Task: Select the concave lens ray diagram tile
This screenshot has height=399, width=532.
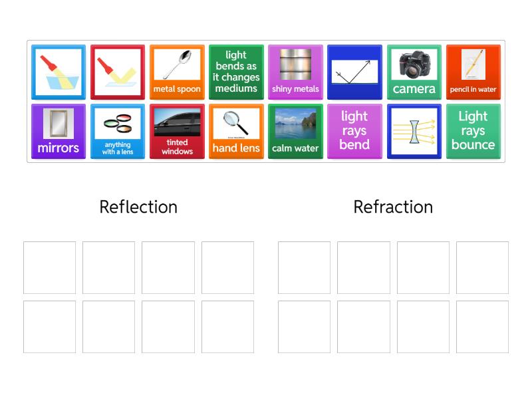Action: pyautogui.click(x=414, y=132)
